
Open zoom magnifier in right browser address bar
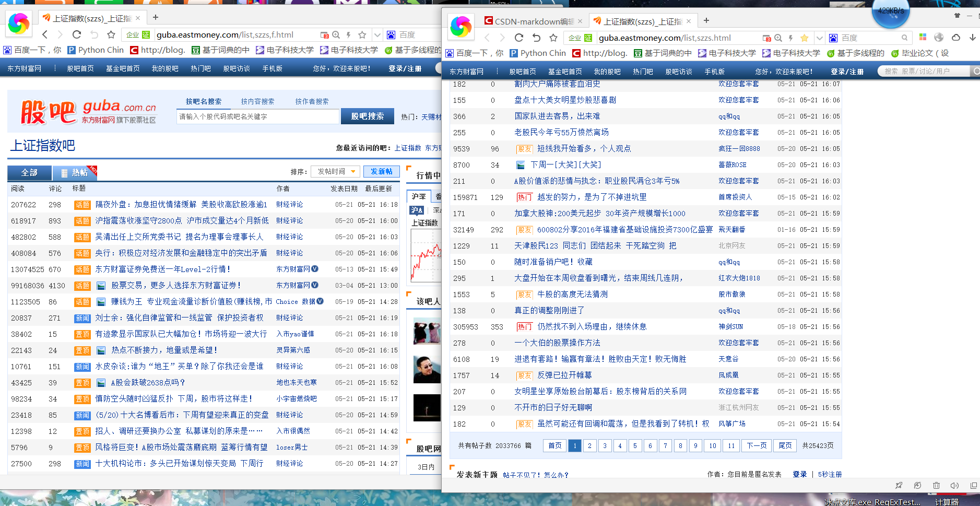click(x=778, y=38)
